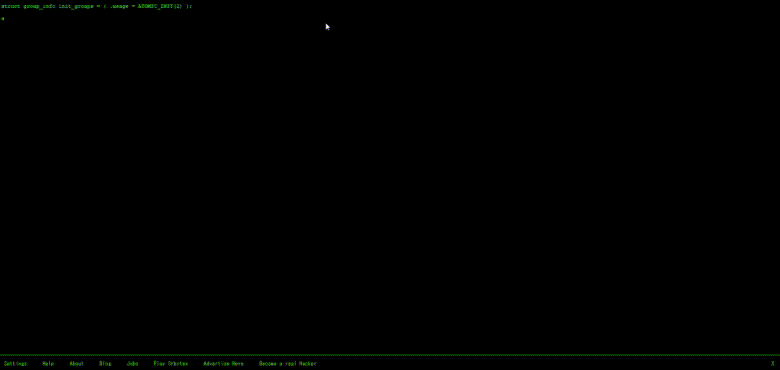Click the green text cursor block
Screen dimensions: 780x370
click(x=3, y=18)
